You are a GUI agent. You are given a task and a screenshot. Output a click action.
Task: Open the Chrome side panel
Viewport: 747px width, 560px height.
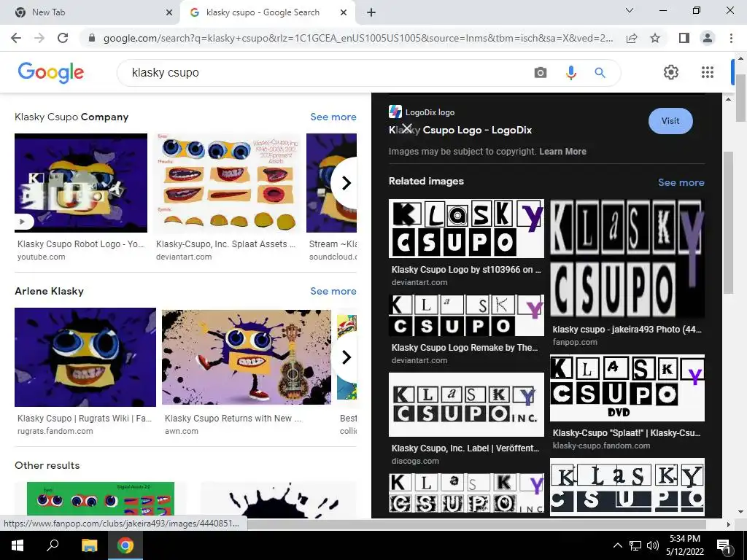click(x=684, y=38)
